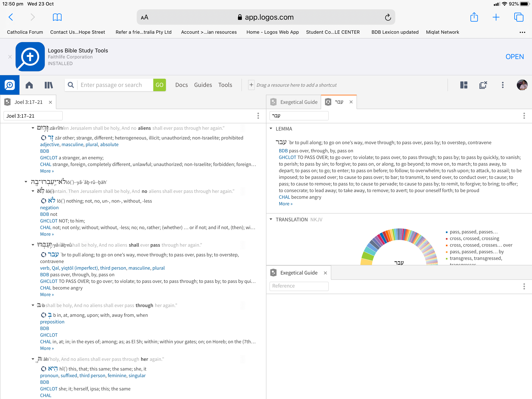
Task: Click the Logos logo button
Action: [10, 85]
